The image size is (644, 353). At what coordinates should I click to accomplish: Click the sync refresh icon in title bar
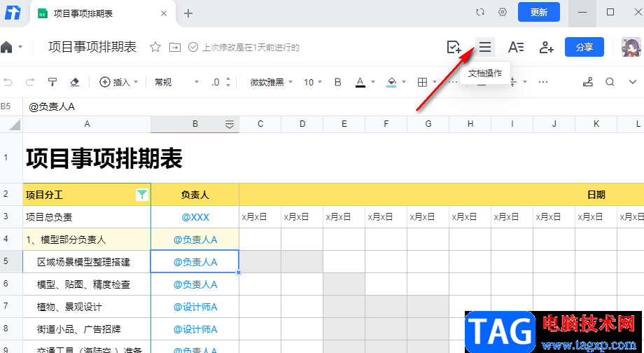[480, 12]
